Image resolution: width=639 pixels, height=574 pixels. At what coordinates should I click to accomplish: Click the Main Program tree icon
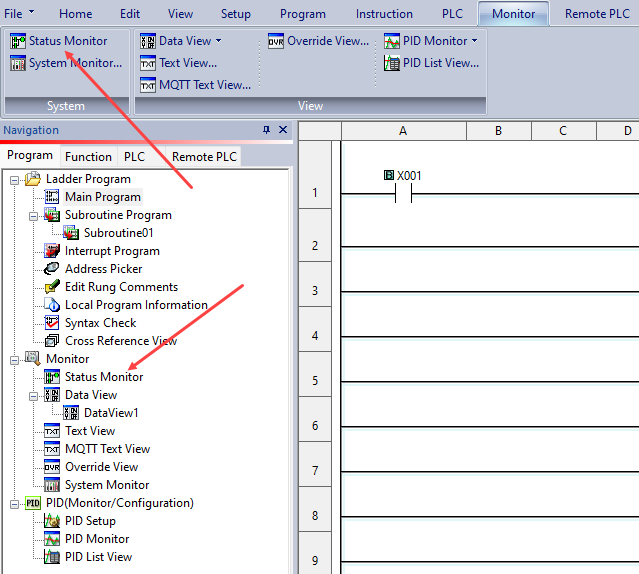(52, 197)
